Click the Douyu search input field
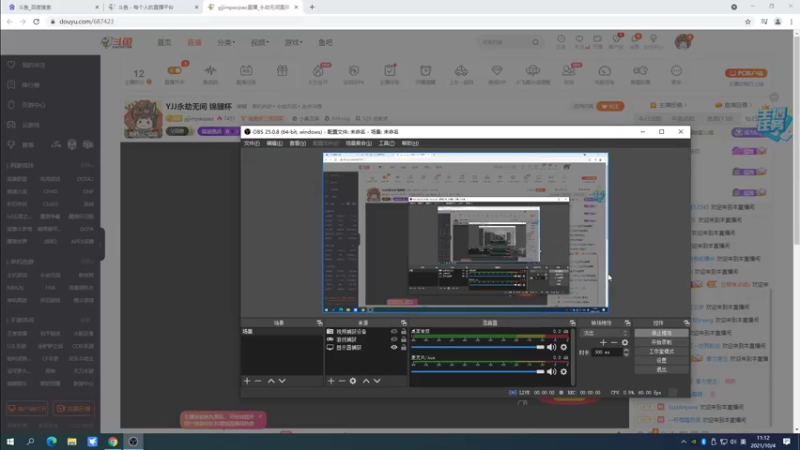The height and width of the screenshot is (450, 800). [504, 42]
